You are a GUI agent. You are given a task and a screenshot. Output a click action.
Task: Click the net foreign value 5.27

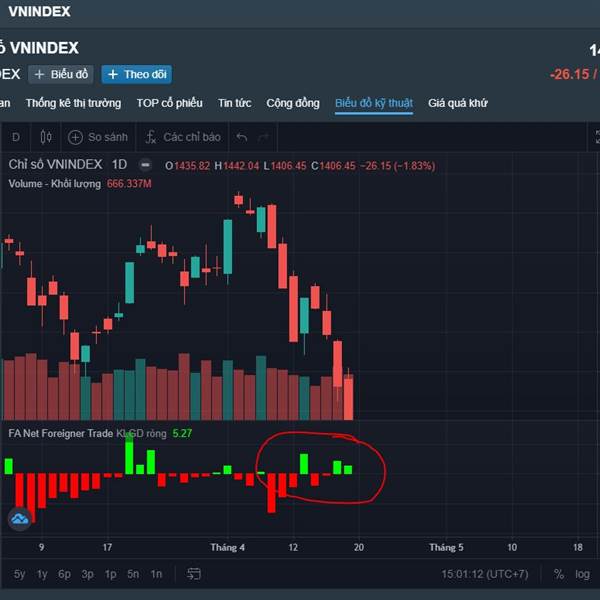(182, 433)
